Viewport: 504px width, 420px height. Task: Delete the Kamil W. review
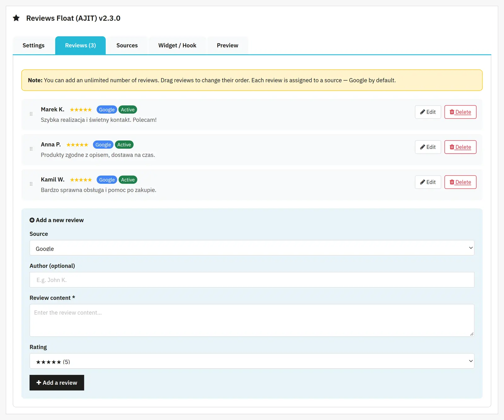pos(460,182)
